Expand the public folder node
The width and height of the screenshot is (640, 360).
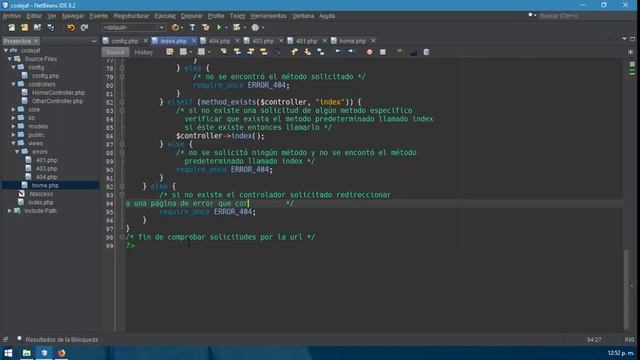[13, 135]
